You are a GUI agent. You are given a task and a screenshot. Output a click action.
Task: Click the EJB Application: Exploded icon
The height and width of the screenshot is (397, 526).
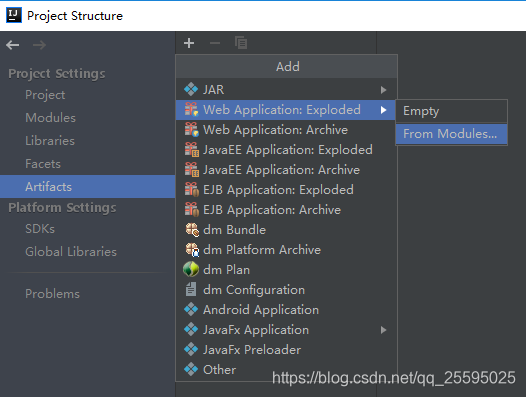click(x=192, y=190)
